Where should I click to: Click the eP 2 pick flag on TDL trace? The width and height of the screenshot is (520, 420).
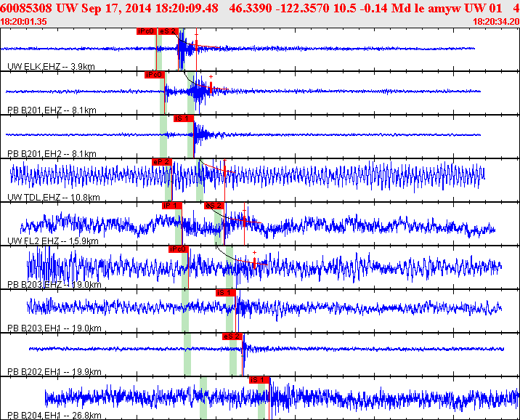(x=161, y=161)
